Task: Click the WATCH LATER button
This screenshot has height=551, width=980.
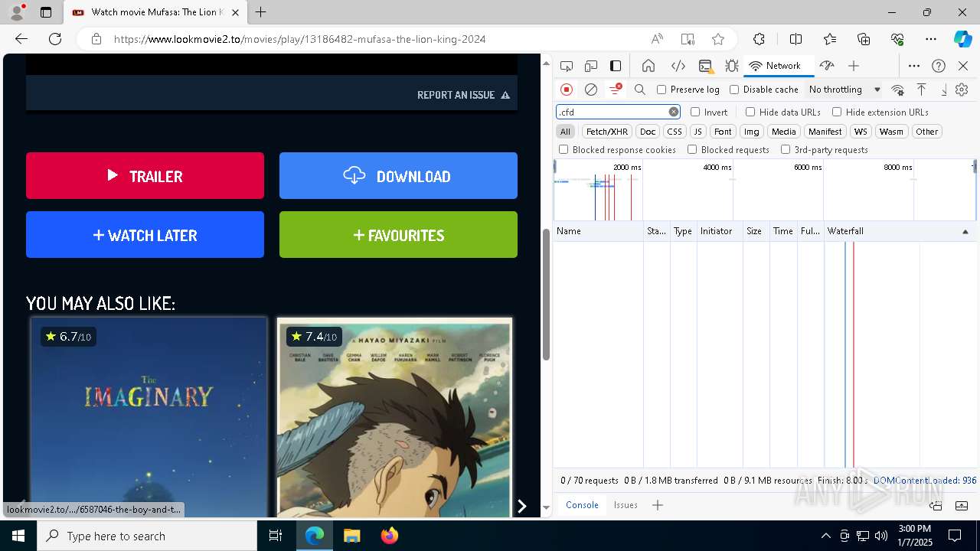Action: coord(145,235)
